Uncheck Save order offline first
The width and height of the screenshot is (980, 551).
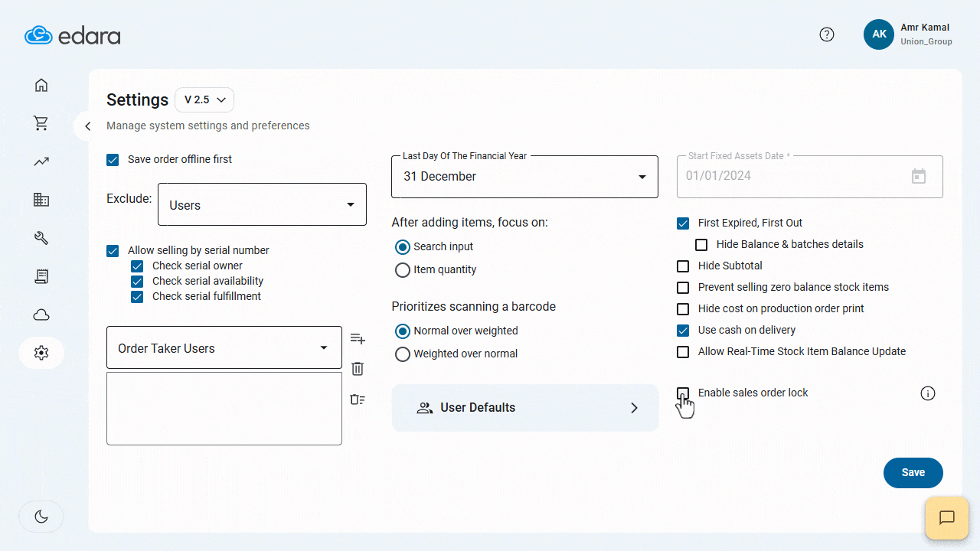click(113, 160)
